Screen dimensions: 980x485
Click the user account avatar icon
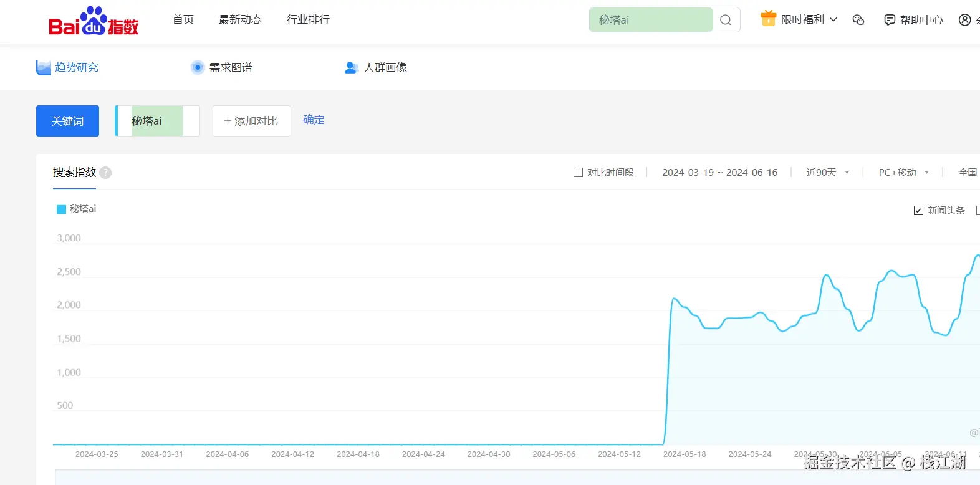click(x=965, y=20)
